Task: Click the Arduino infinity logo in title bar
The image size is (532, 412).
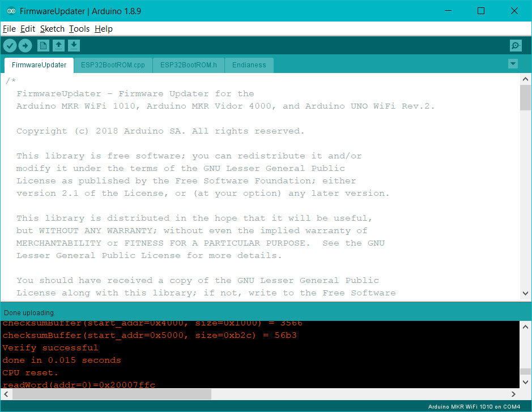Action: tap(11, 11)
